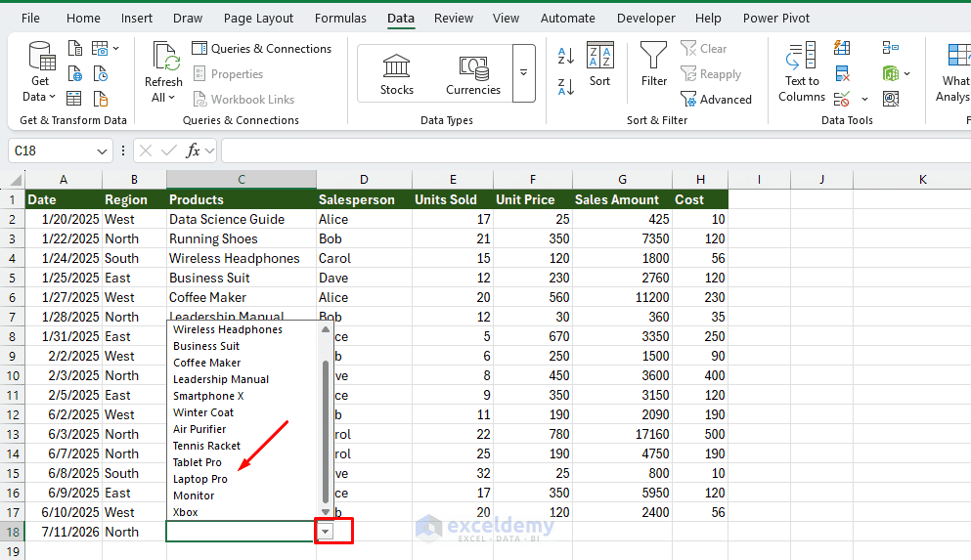The height and width of the screenshot is (560, 971).
Task: Click Remove Duplicates icon
Action: tap(842, 73)
